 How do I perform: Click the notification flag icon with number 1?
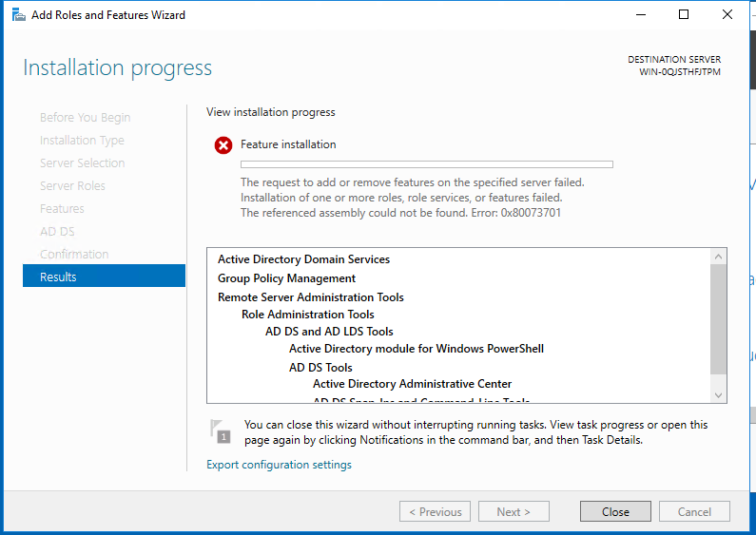click(220, 431)
